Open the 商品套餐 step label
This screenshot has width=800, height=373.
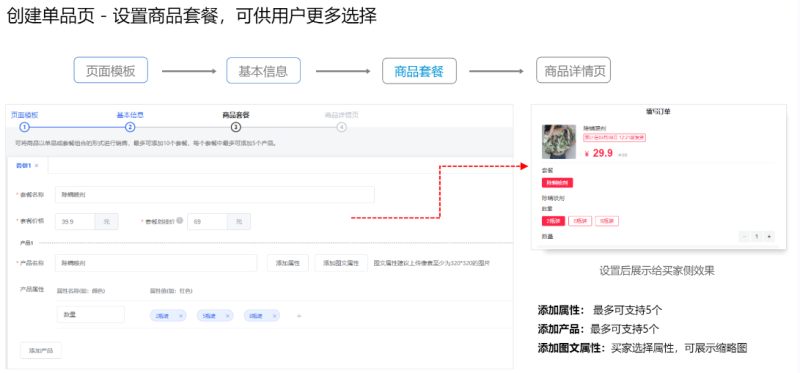pyautogui.click(x=236, y=115)
